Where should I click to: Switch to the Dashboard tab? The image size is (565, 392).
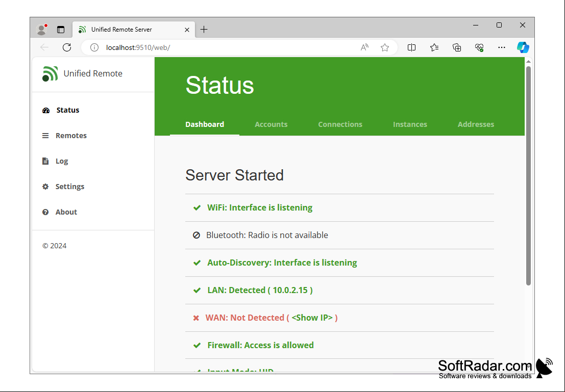(205, 124)
